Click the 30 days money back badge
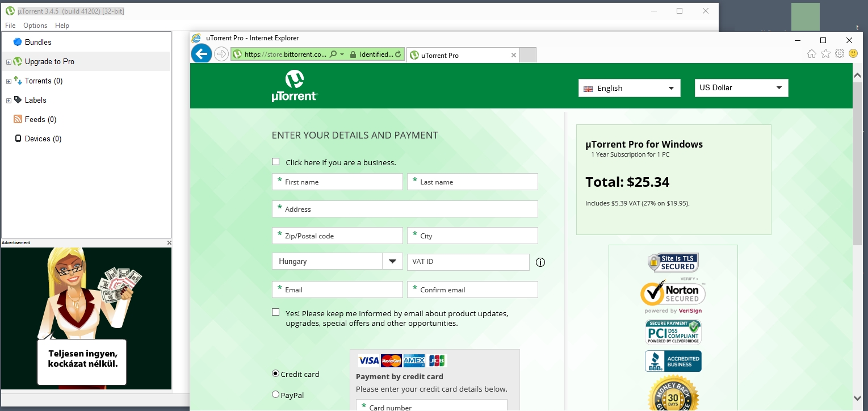Image resolution: width=868 pixels, height=411 pixels. point(673,393)
